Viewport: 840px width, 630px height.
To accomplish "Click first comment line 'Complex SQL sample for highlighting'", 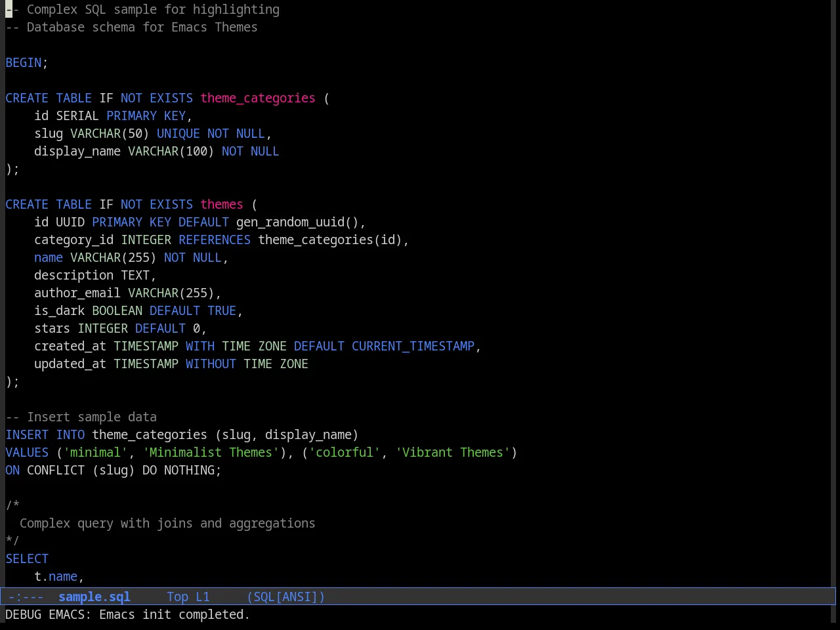I will (153, 9).
